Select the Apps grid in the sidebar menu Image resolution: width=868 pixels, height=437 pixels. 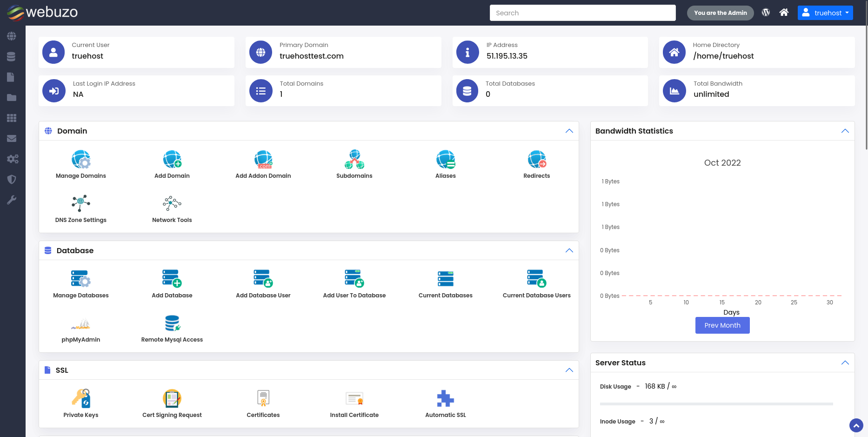coord(12,118)
